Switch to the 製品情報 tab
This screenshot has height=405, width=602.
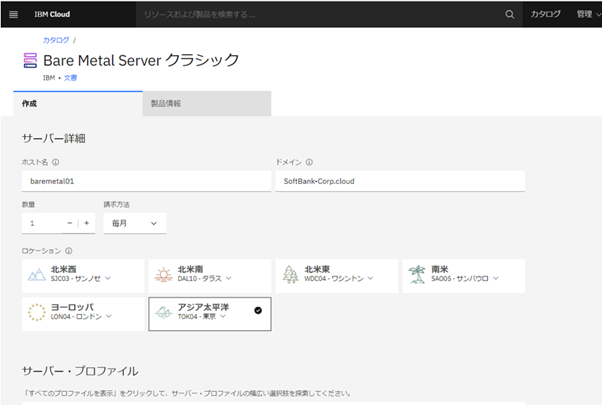(206, 103)
